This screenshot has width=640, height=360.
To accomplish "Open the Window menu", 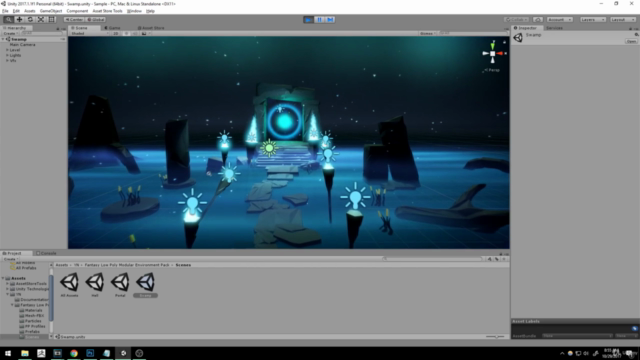I will point(134,11).
